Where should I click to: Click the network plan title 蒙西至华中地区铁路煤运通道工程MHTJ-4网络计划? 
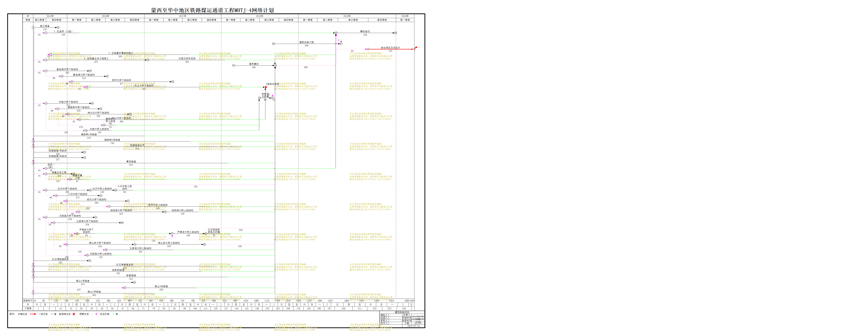click(x=212, y=10)
